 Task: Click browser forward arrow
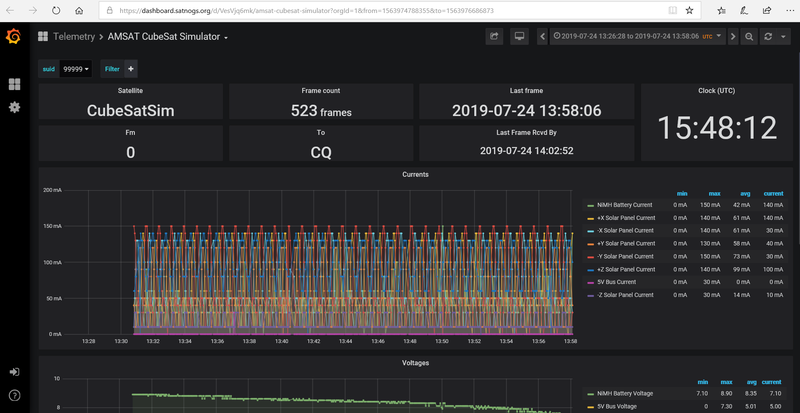point(33,10)
